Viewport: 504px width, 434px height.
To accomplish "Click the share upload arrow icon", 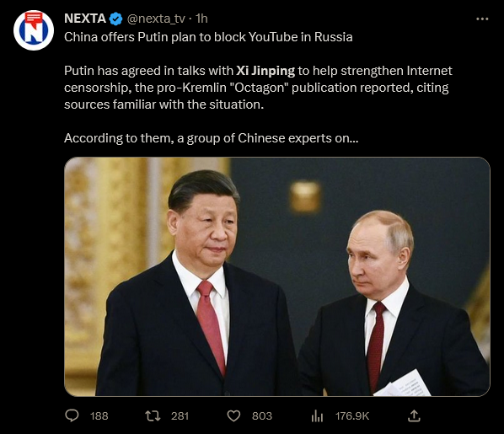I will (414, 415).
